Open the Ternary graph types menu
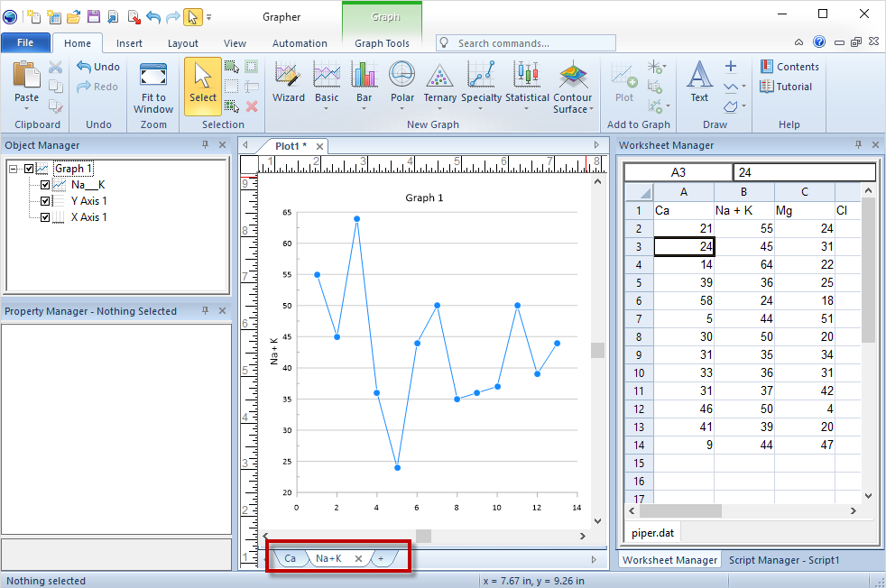The image size is (886, 588). click(x=439, y=82)
